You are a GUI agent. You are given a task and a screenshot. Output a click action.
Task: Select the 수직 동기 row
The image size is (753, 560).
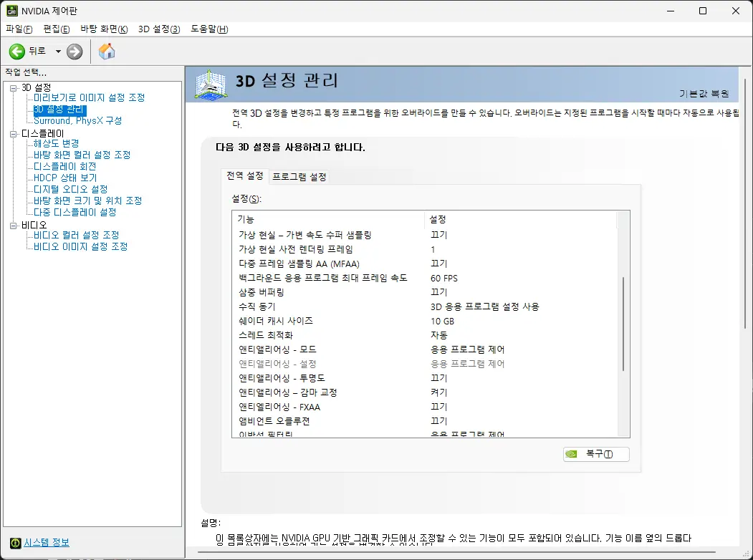tap(425, 306)
